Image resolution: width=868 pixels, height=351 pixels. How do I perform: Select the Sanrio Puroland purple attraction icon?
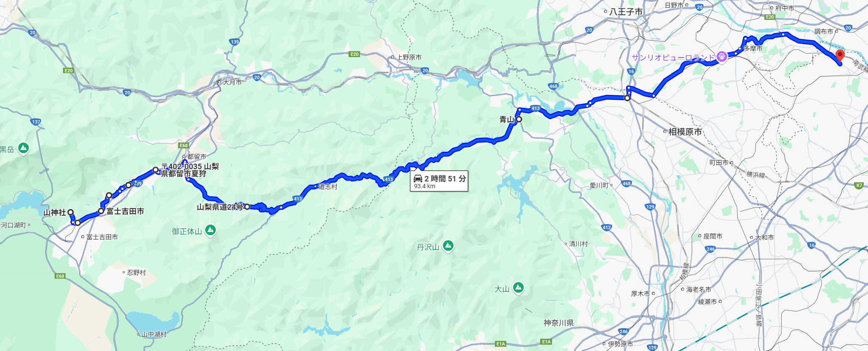(x=722, y=56)
